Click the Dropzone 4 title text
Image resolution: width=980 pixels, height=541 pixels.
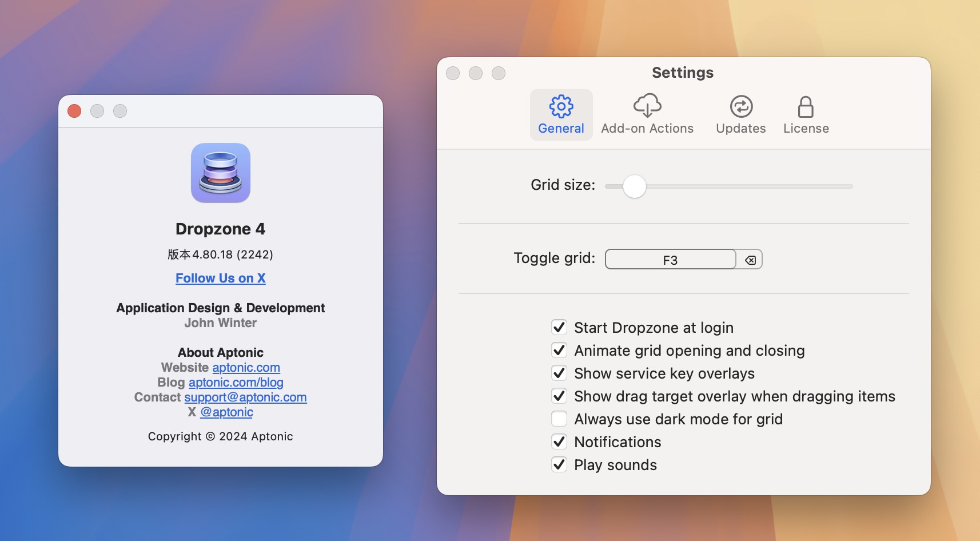click(x=221, y=229)
